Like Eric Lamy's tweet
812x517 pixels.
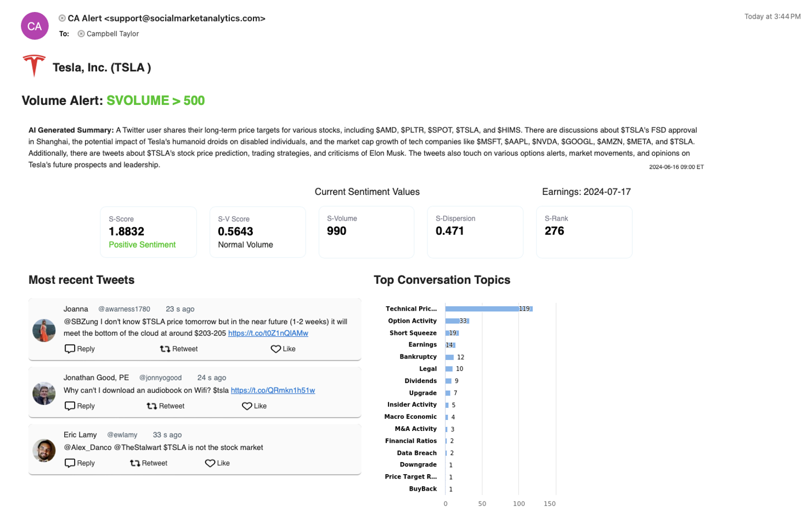coord(218,463)
